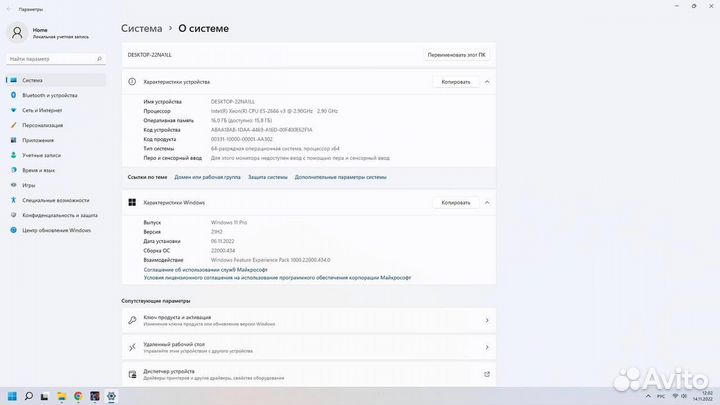Open File Explorer from taskbar
This screenshot has height=405, width=720.
62,396
